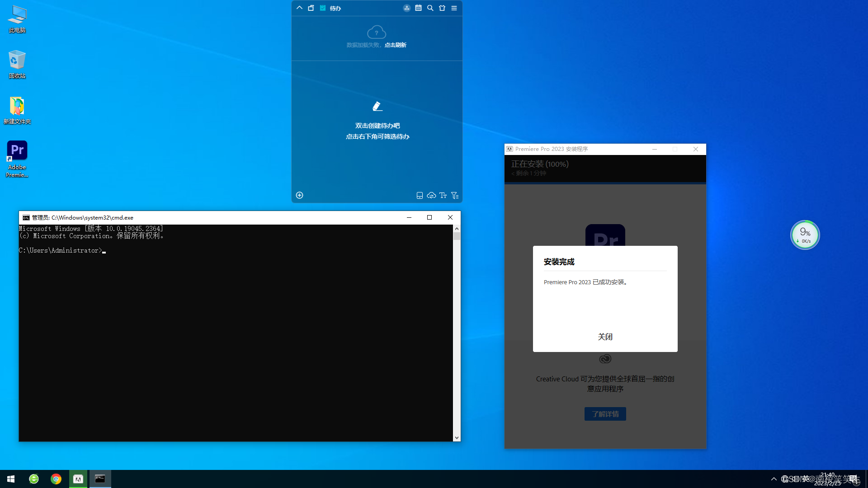Click the network globe icon in the system tray
Viewport: 868px width, 488px height.
point(785,479)
